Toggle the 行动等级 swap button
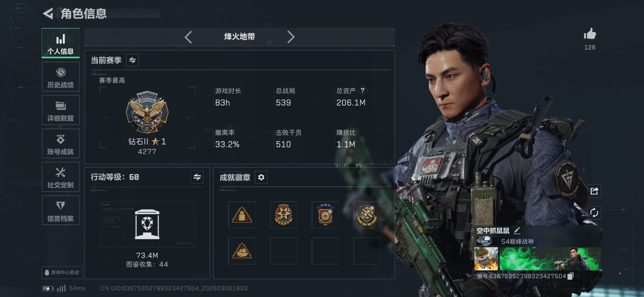This screenshot has height=297, width=644. coord(197,177)
